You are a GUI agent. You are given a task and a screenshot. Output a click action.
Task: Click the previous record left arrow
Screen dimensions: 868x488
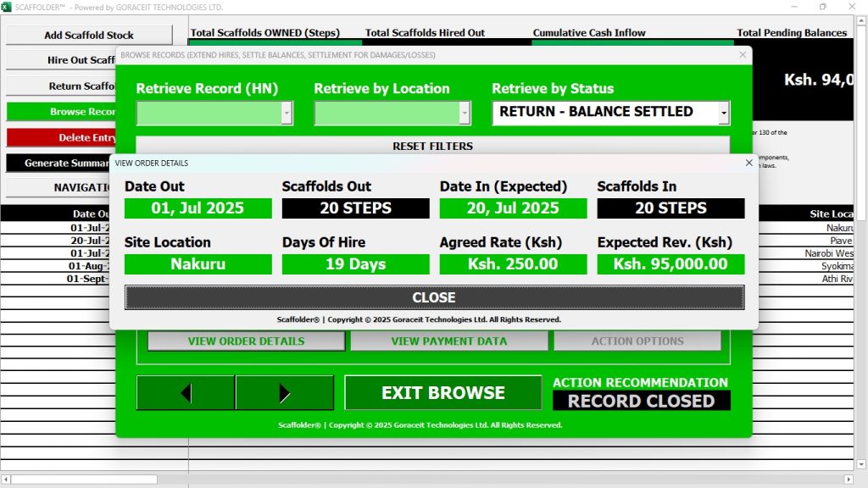[x=186, y=393]
